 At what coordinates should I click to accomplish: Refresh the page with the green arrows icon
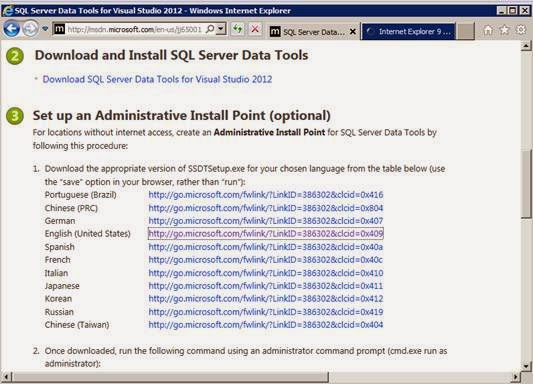pyautogui.click(x=237, y=29)
